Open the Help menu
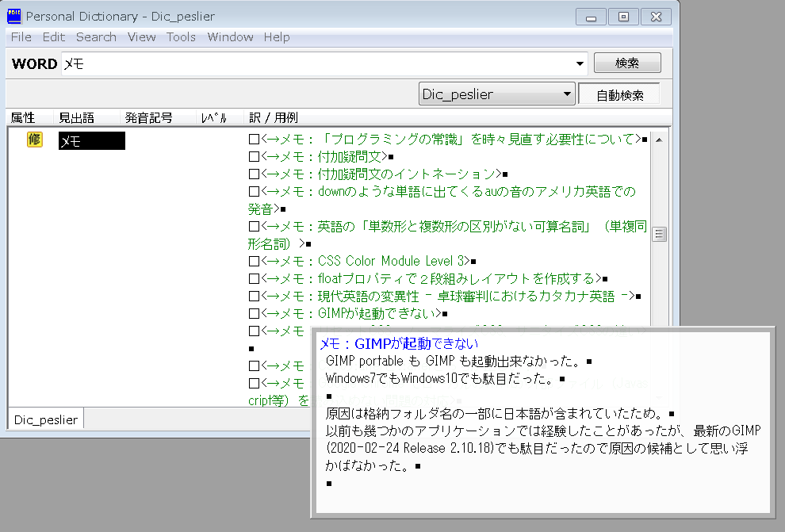Viewport: 785px width, 532px height. (276, 36)
